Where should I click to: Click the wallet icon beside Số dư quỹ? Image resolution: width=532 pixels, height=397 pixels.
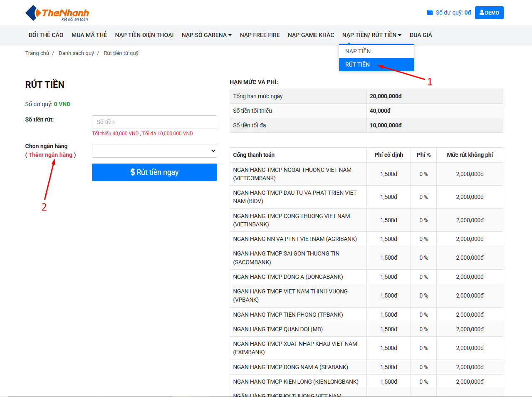coord(430,12)
